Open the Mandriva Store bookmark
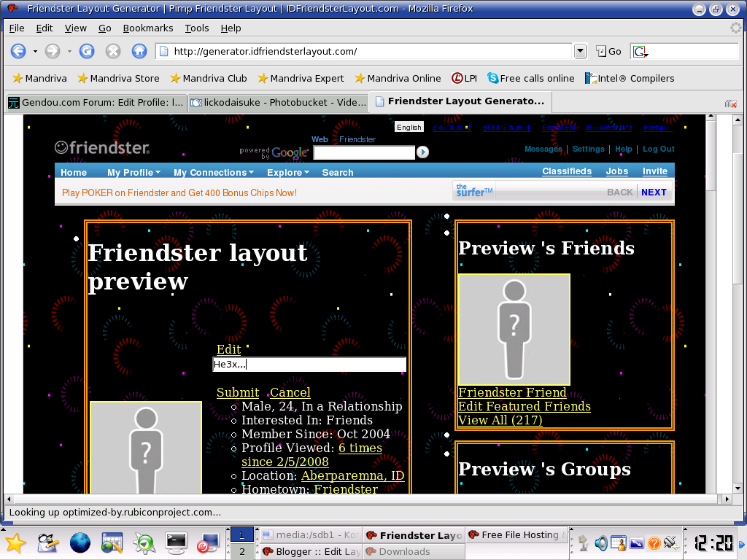 (x=118, y=78)
